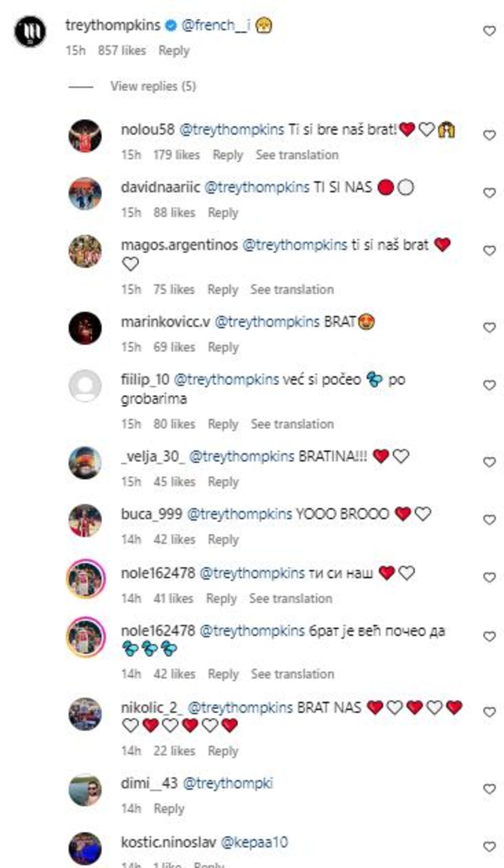
Task: Tap heart icon on davidnaariic's comment
Action: point(489,193)
